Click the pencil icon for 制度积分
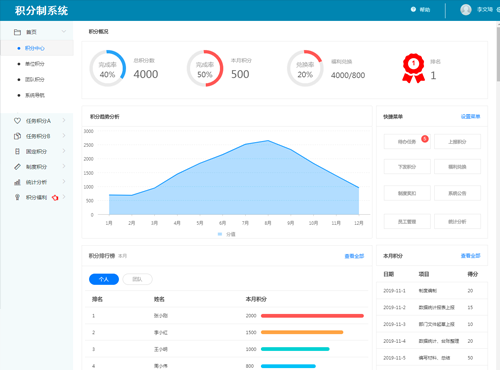This screenshot has width=500, height=370. click(x=17, y=167)
